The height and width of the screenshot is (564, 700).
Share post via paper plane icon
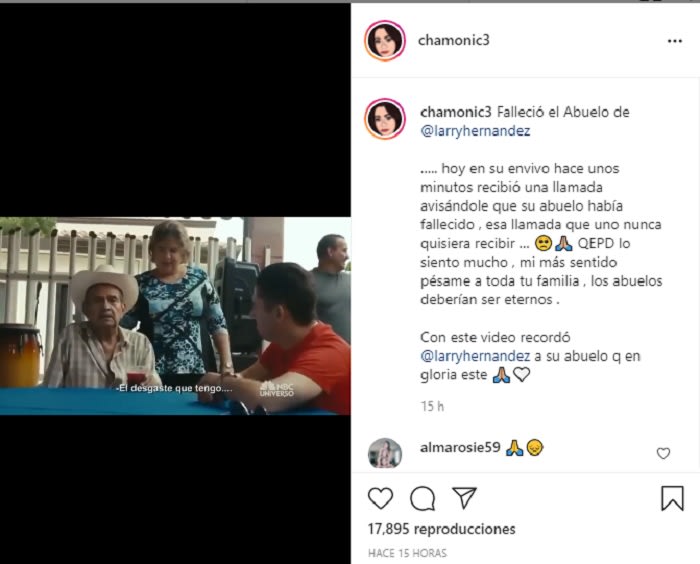(464, 497)
